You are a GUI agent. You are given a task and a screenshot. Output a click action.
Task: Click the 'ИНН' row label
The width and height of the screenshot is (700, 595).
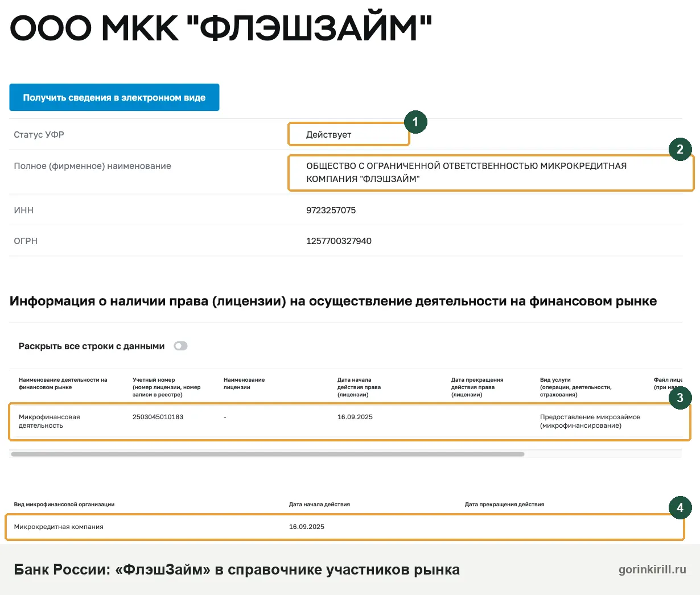[23, 210]
